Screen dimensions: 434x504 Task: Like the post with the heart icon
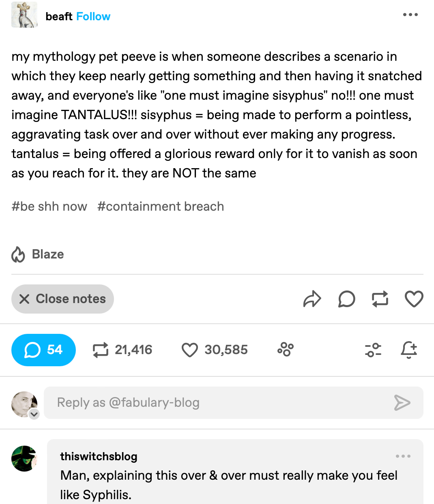coord(414,299)
